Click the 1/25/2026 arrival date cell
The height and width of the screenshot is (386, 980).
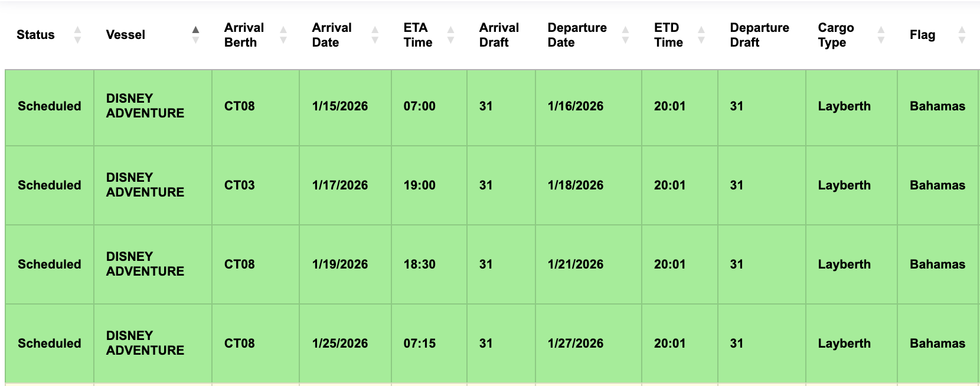(340, 344)
